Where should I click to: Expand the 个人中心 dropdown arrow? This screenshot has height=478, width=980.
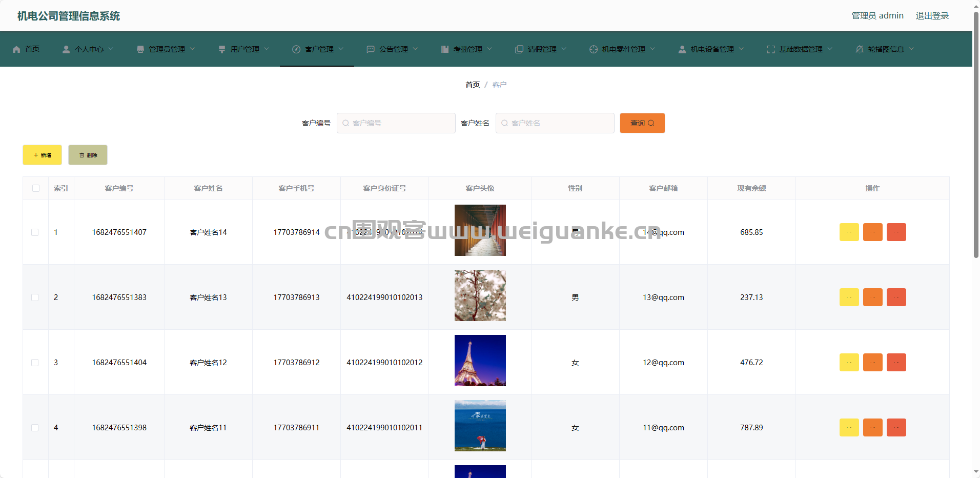click(x=111, y=49)
